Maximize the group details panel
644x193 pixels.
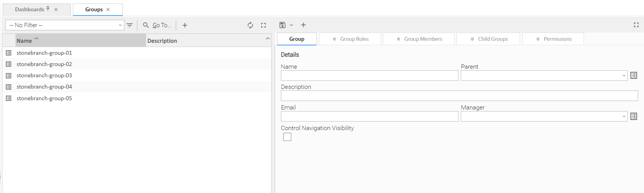[636, 25]
